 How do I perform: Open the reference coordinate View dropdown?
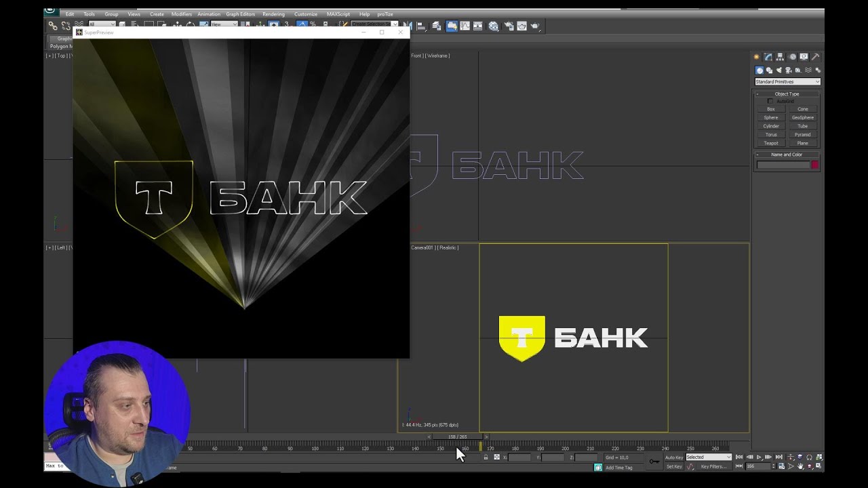(224, 24)
